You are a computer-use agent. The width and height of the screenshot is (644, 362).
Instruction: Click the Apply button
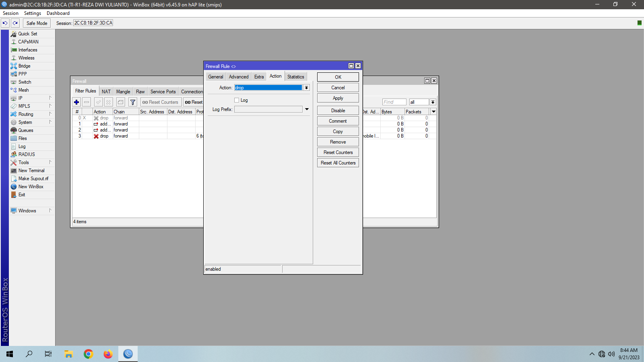(338, 98)
